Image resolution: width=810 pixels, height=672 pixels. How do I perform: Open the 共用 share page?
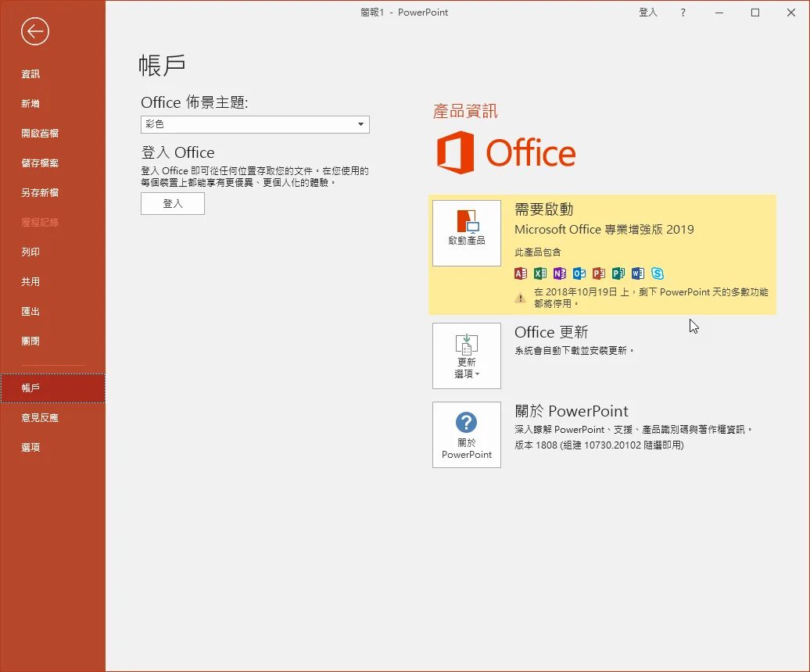pyautogui.click(x=30, y=282)
